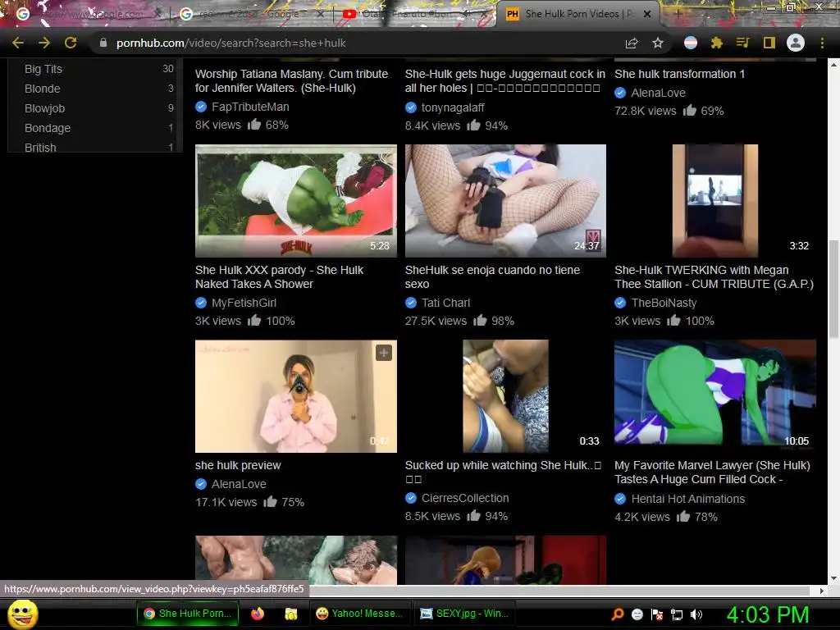Click the address bar URL

point(231,43)
